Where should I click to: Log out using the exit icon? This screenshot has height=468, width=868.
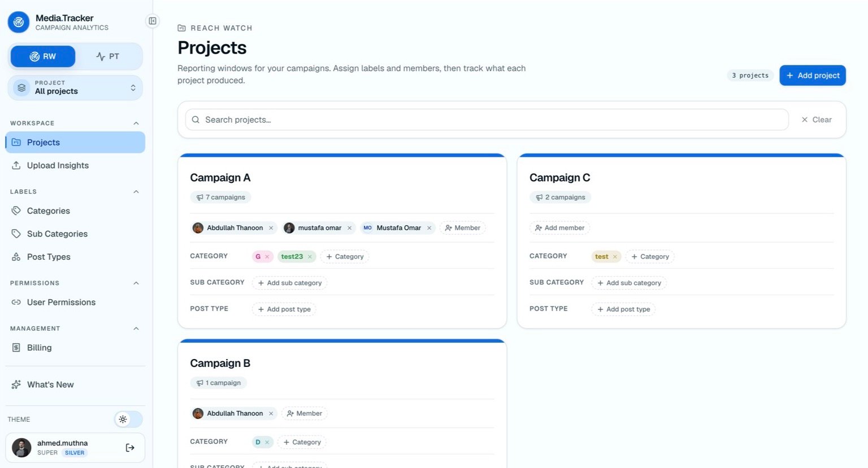point(130,448)
